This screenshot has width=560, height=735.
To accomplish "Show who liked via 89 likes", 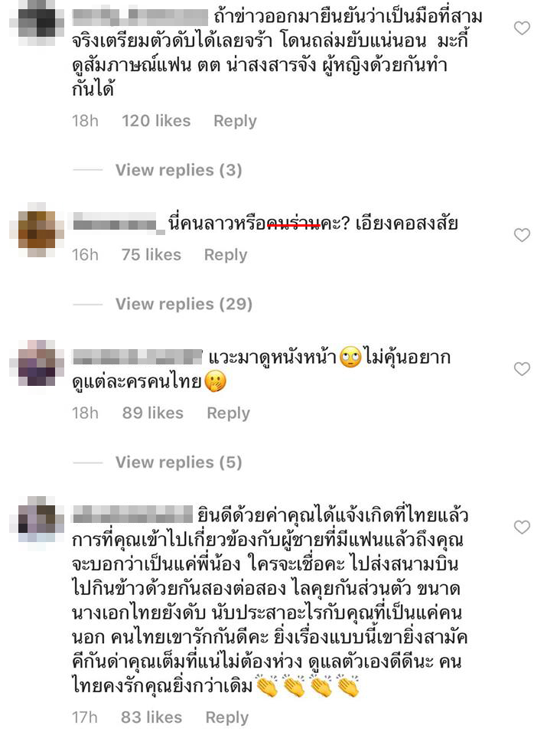I will coord(153,413).
